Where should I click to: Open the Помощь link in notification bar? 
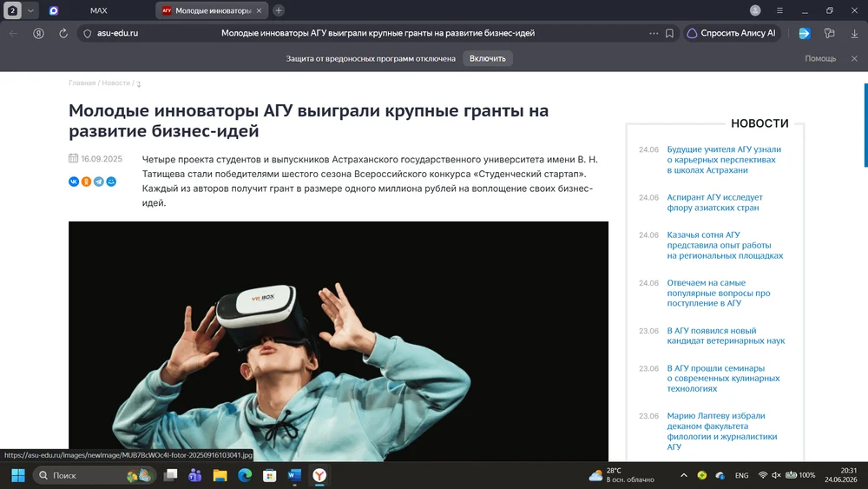820,58
